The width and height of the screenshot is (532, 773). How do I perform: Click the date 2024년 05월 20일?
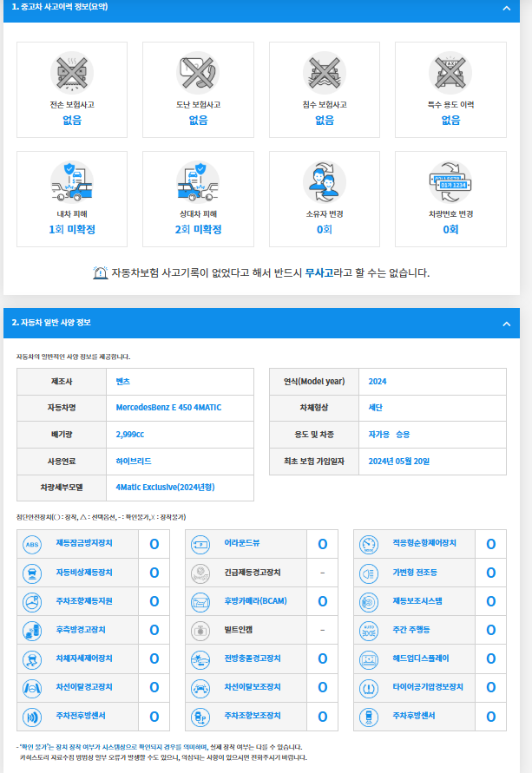tap(399, 462)
